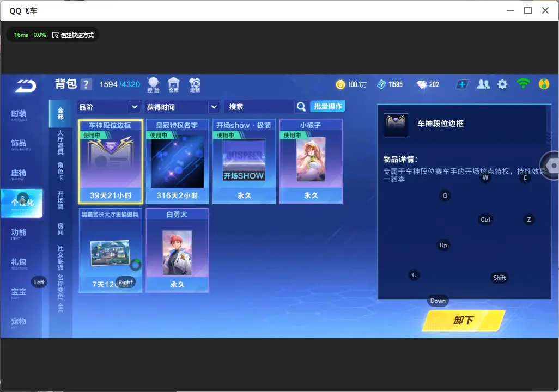
Task: Open the QQ Music icon
Action: coord(544,84)
